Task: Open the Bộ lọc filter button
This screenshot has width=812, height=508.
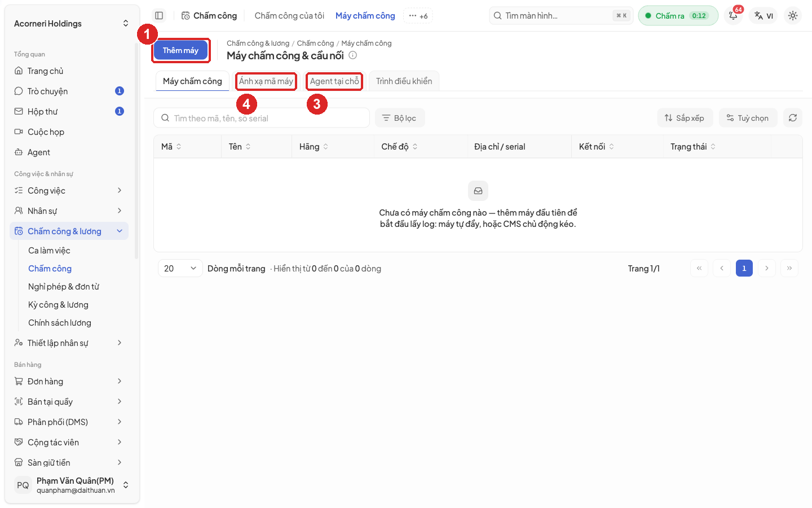Action: [400, 118]
